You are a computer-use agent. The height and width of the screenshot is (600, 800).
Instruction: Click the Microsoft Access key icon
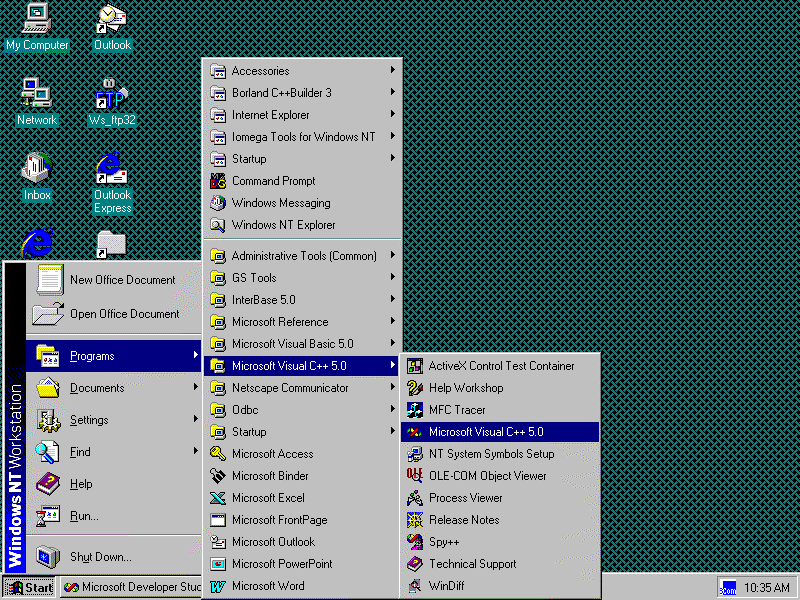click(218, 454)
